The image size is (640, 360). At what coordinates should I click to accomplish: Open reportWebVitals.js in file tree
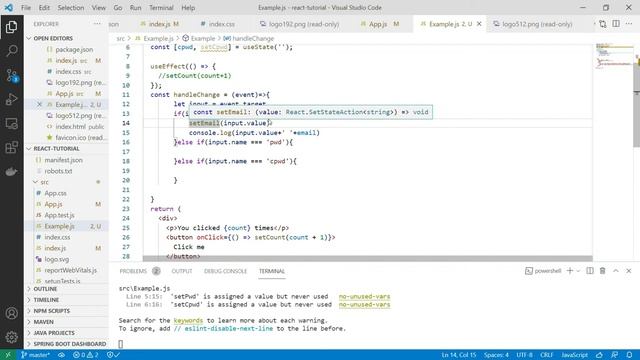[x=71, y=270]
